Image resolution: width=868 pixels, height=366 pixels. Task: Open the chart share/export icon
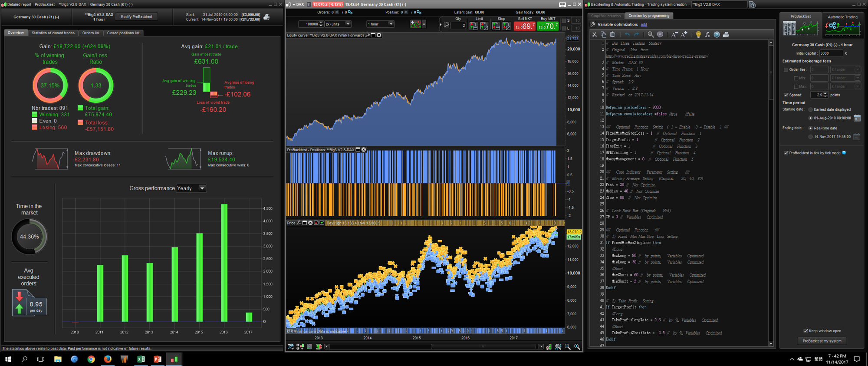click(x=290, y=347)
